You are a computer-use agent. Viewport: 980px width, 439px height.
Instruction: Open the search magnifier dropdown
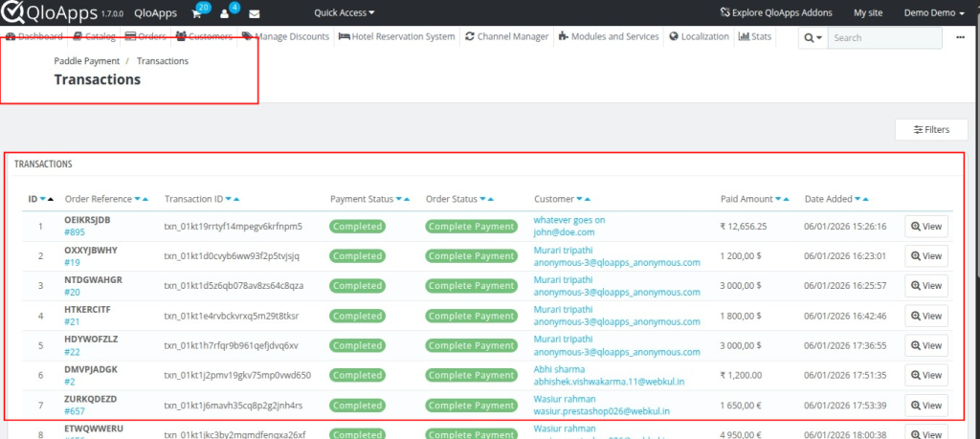(813, 38)
